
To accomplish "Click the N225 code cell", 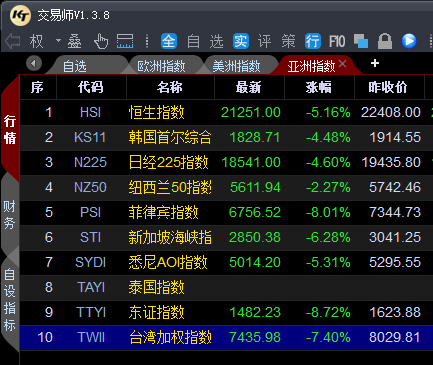I will tap(90, 163).
